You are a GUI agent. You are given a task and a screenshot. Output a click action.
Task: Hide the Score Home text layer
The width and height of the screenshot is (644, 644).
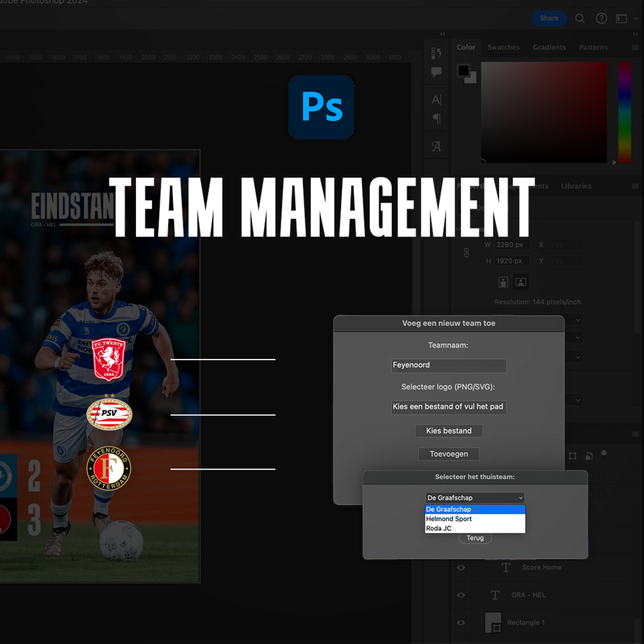460,568
